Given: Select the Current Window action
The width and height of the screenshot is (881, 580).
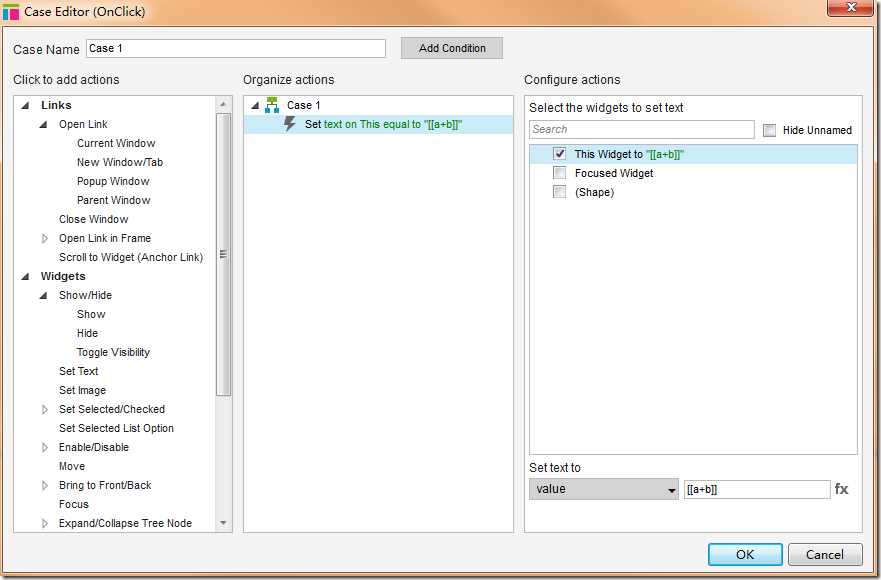Looking at the screenshot, I should pyautogui.click(x=116, y=143).
